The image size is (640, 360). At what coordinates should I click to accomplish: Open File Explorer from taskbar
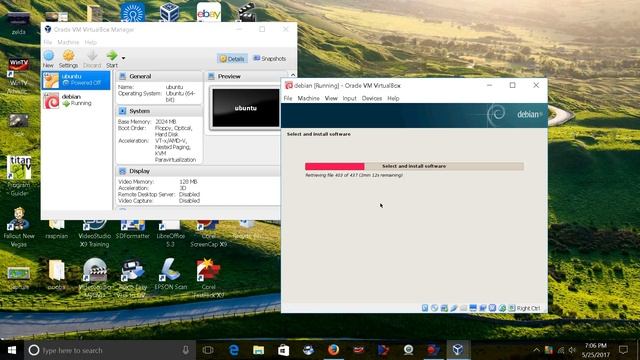[x=258, y=350]
